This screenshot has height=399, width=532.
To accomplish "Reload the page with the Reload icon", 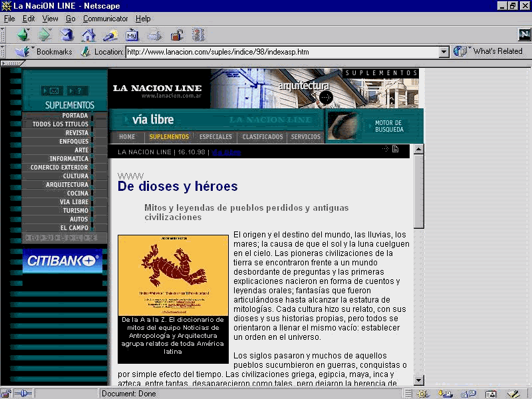I will (67, 35).
